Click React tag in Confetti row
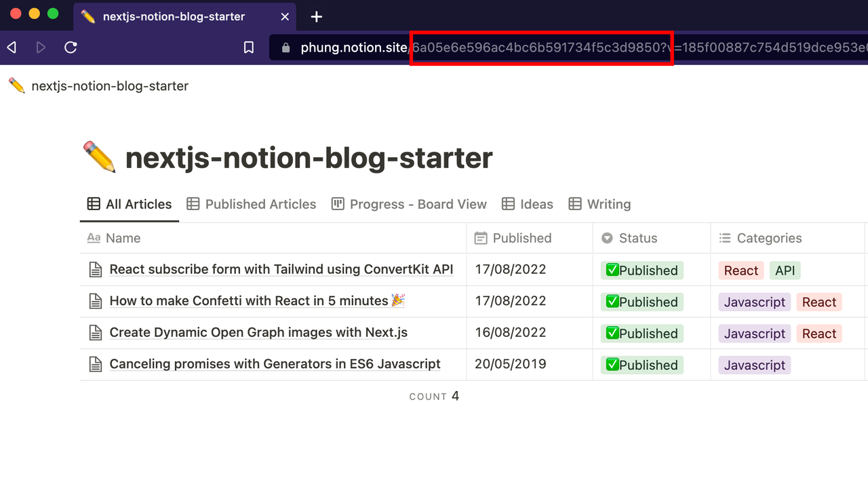The image size is (868, 488). (x=819, y=302)
